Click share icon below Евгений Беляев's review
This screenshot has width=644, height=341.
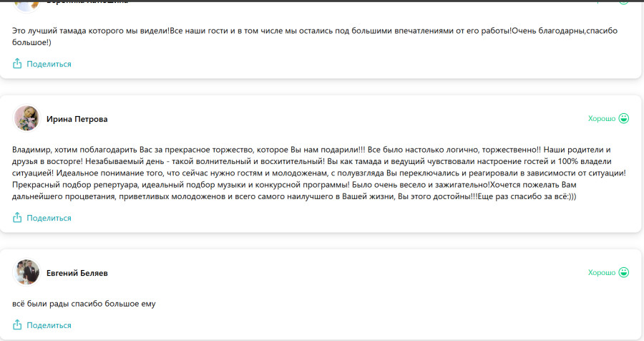pyautogui.click(x=18, y=325)
